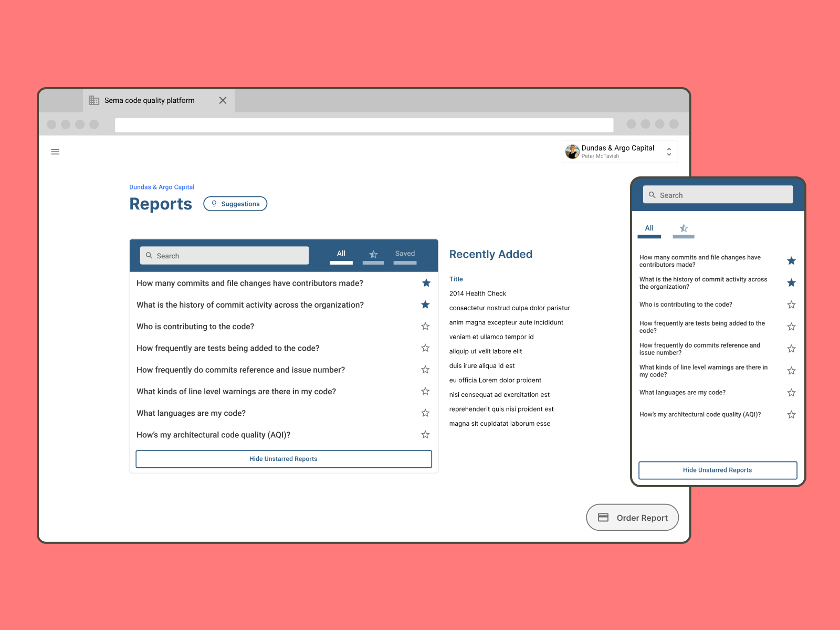Open 'What kinds of line level warnings' desktop report
Image resolution: width=840 pixels, height=630 pixels.
click(236, 391)
